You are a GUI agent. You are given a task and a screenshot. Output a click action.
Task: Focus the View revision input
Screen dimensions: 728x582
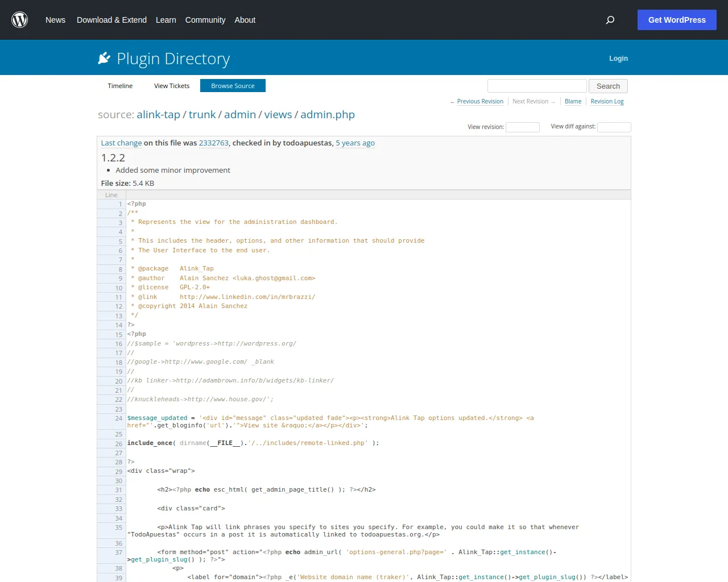[x=523, y=127]
